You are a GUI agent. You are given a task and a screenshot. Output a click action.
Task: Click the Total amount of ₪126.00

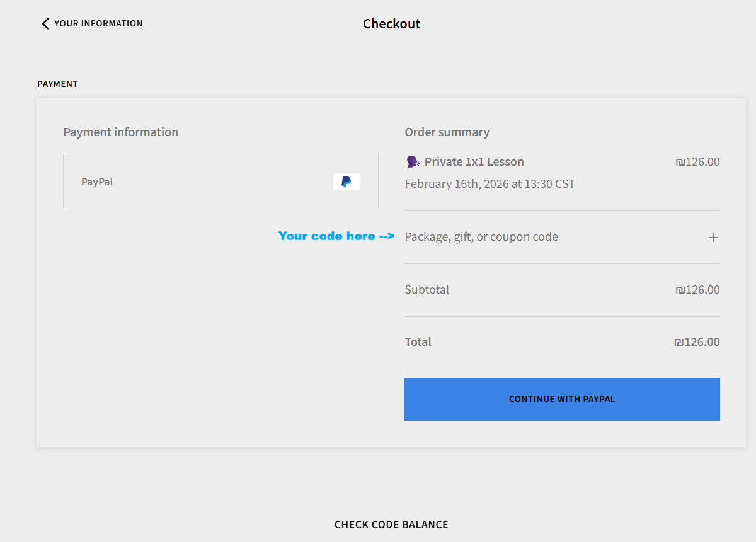click(697, 342)
